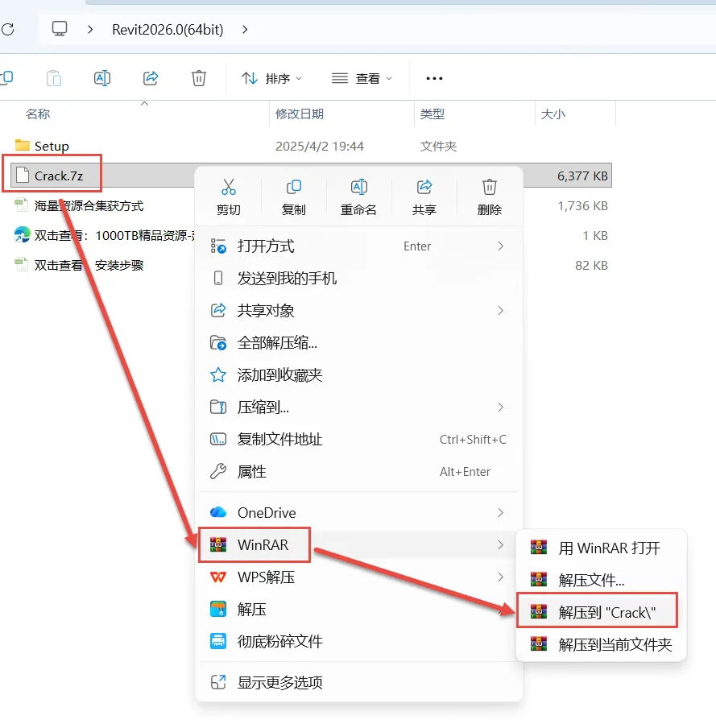Choose 属性 properties
The width and height of the screenshot is (716, 728).
[358, 472]
